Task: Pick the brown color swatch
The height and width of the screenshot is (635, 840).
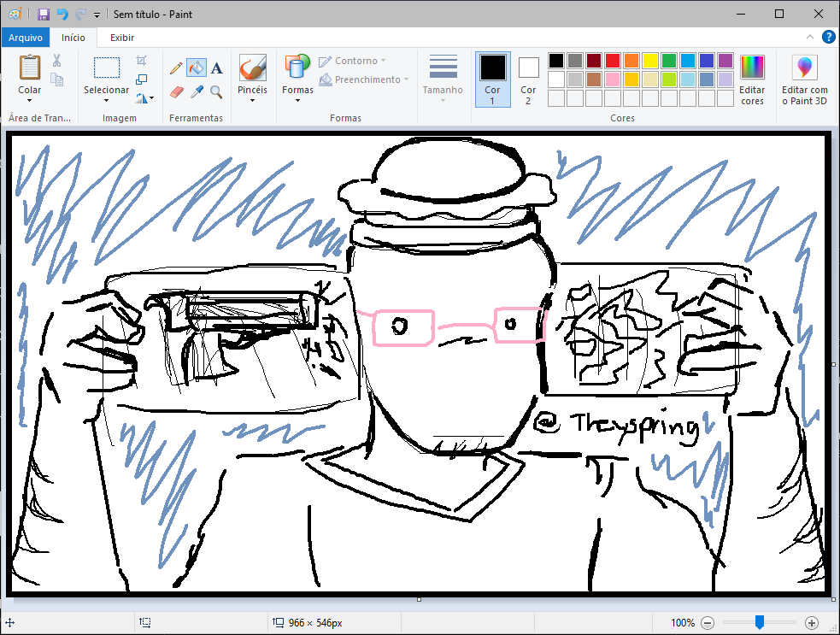Action: pyautogui.click(x=594, y=79)
